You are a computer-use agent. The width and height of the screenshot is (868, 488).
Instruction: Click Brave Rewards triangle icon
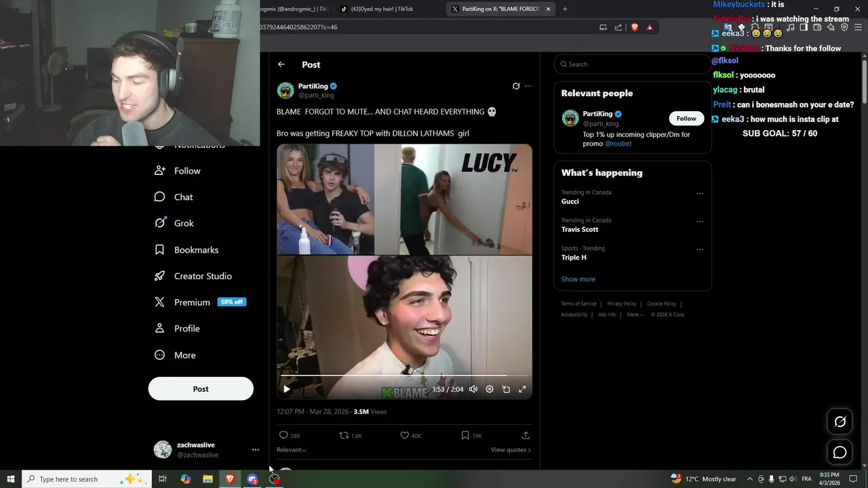tap(650, 27)
